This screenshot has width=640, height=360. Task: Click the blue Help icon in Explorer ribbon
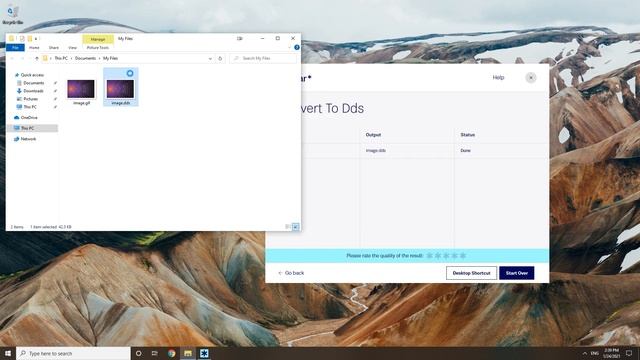pyautogui.click(x=297, y=47)
